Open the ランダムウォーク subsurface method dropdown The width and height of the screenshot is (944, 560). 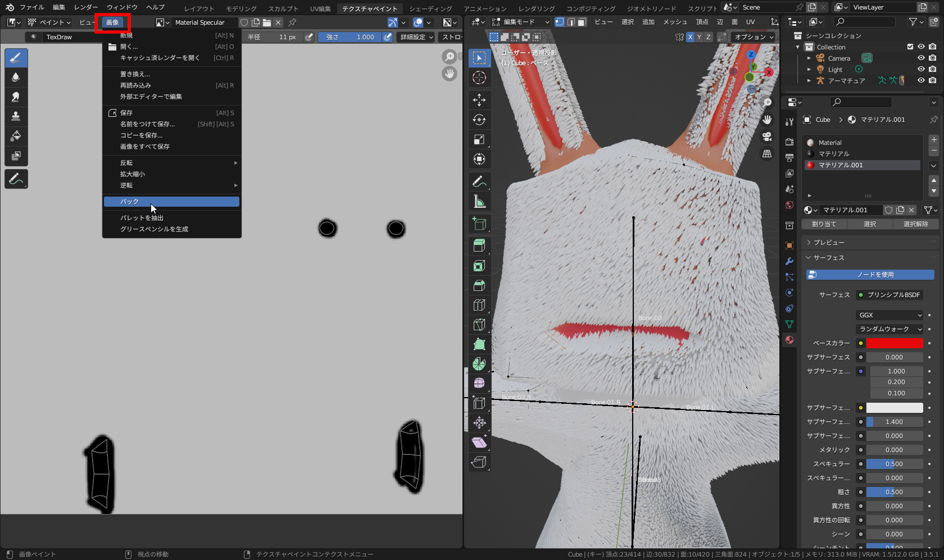click(x=890, y=329)
